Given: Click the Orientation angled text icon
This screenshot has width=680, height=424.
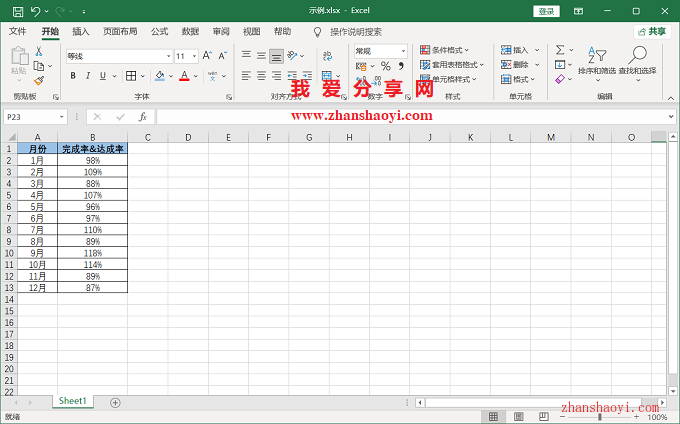Looking at the screenshot, I should 292,55.
